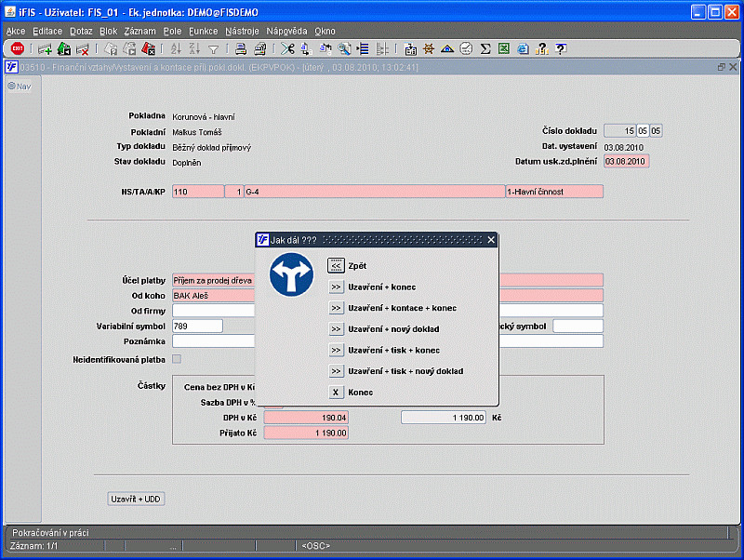Open the Editace menu
The width and height of the screenshot is (744, 560).
point(47,31)
